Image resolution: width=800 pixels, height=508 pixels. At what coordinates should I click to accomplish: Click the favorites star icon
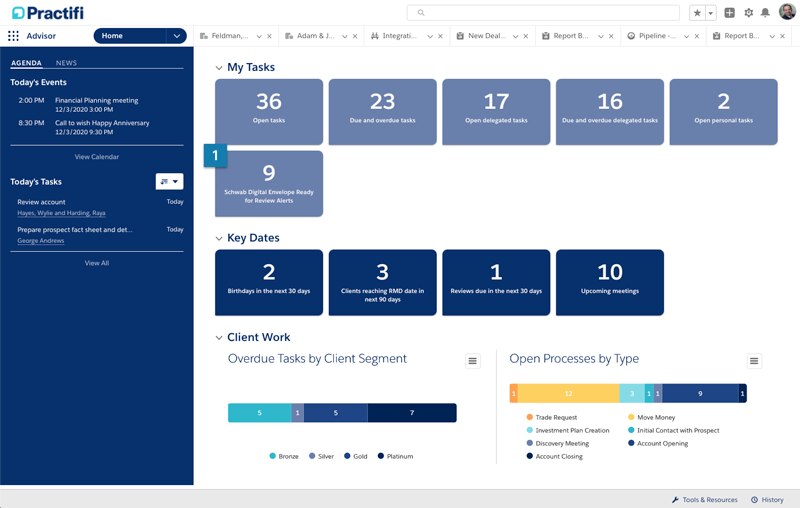[697, 13]
